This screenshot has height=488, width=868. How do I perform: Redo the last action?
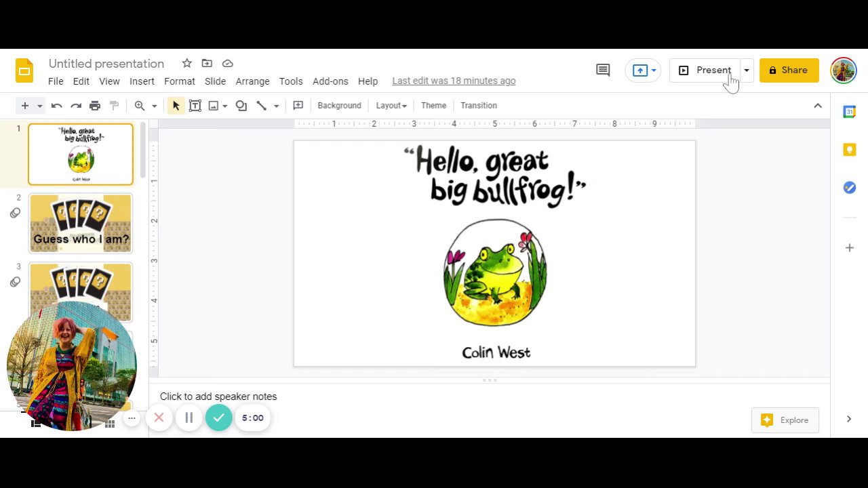coord(76,105)
